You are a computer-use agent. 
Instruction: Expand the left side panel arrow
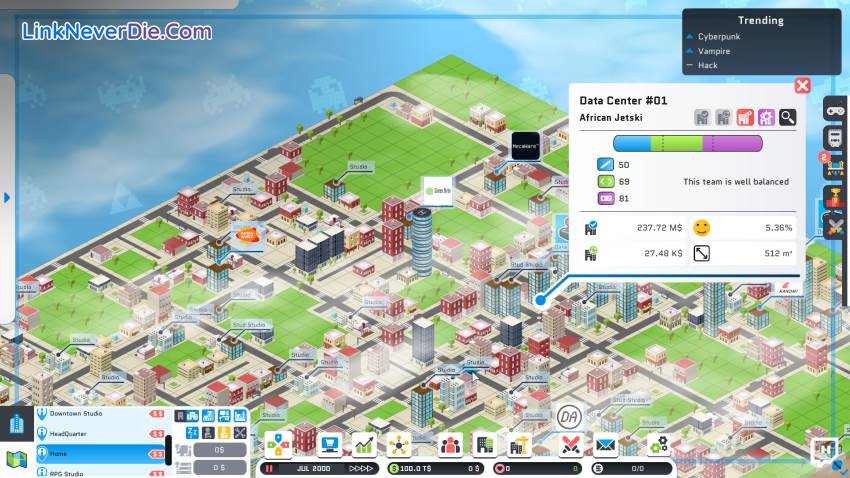[x=7, y=197]
